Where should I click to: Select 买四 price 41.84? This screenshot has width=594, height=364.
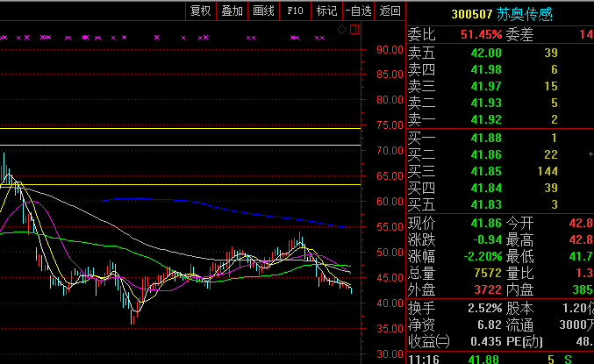point(486,188)
